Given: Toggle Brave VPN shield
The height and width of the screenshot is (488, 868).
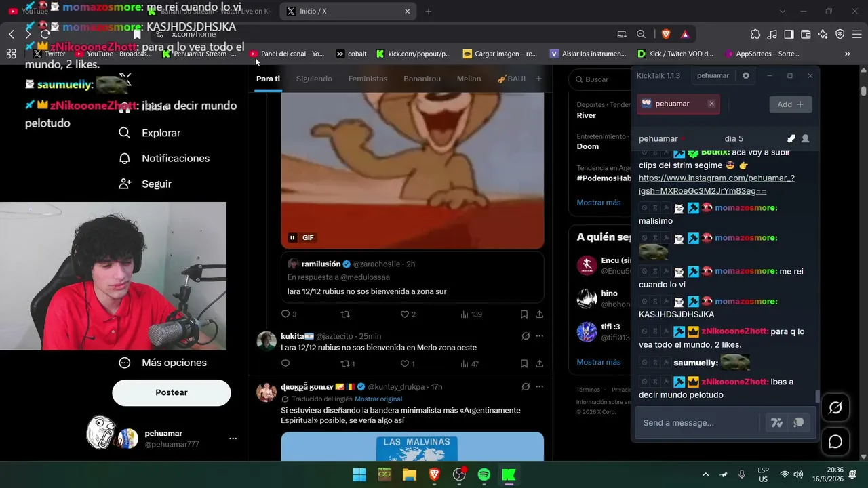Looking at the screenshot, I should pyautogui.click(x=840, y=34).
